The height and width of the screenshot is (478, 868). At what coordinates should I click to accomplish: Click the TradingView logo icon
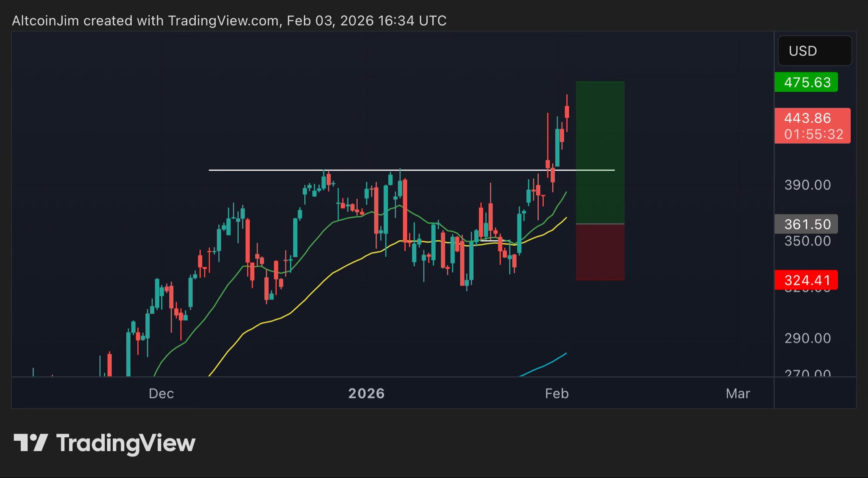(x=31, y=443)
